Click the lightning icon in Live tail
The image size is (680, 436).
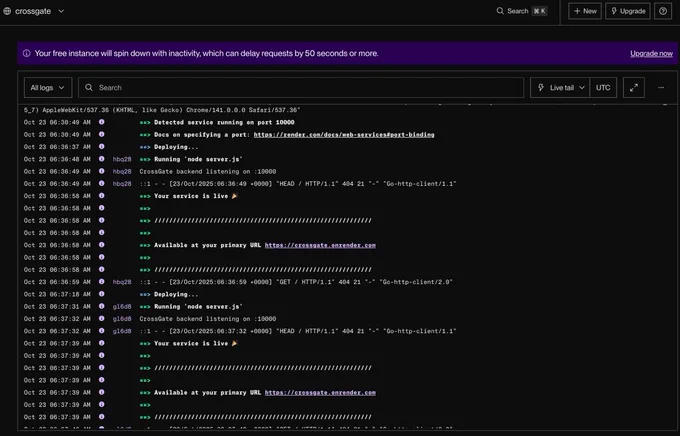pos(541,88)
